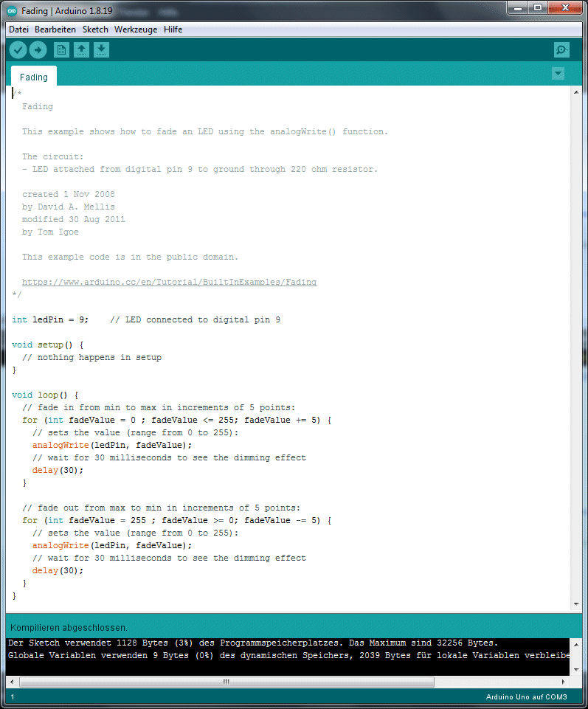Viewport: 588px width, 709px height.
Task: Click '// nothing happens in setup' comment
Action: click(x=91, y=357)
